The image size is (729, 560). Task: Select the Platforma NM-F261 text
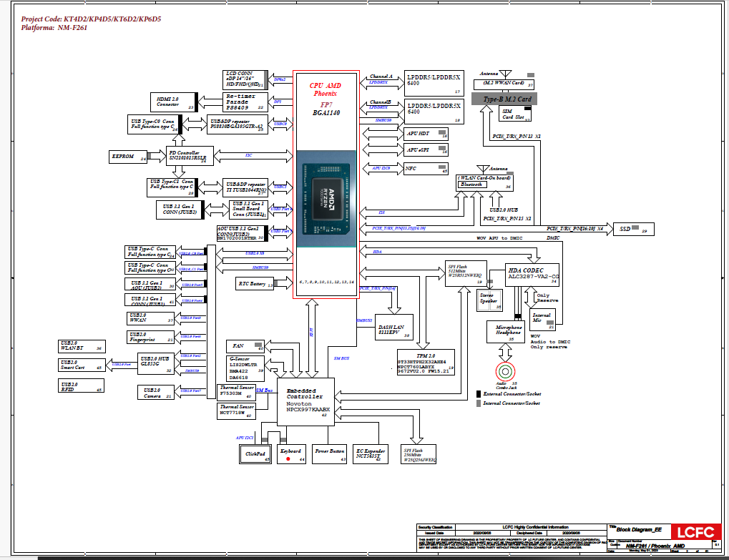tap(54, 28)
